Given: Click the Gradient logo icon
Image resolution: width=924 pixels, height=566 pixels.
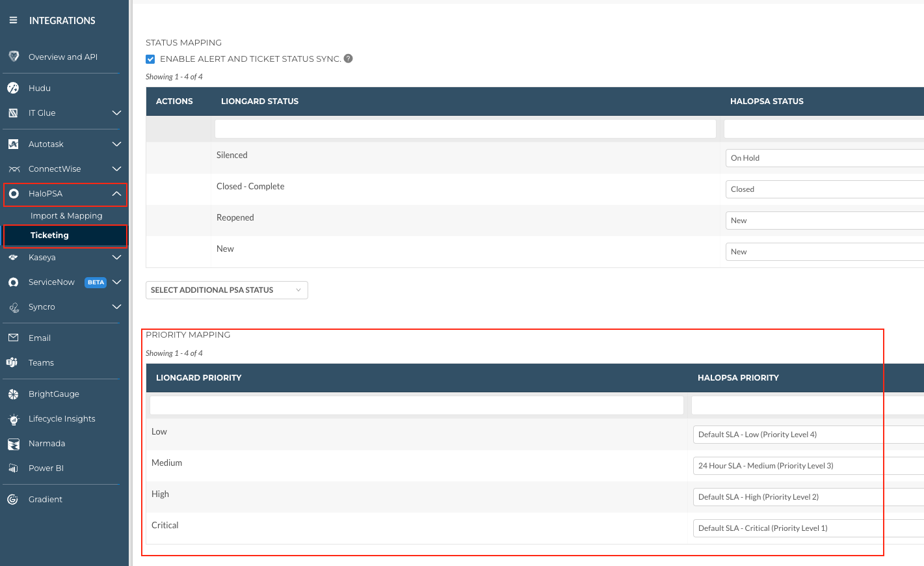Looking at the screenshot, I should pos(12,499).
